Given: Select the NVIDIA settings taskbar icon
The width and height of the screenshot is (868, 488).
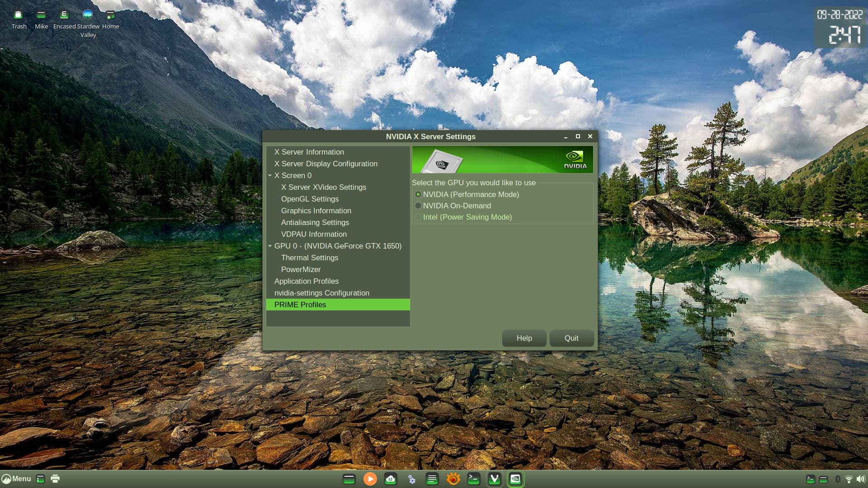Looking at the screenshot, I should click(515, 479).
